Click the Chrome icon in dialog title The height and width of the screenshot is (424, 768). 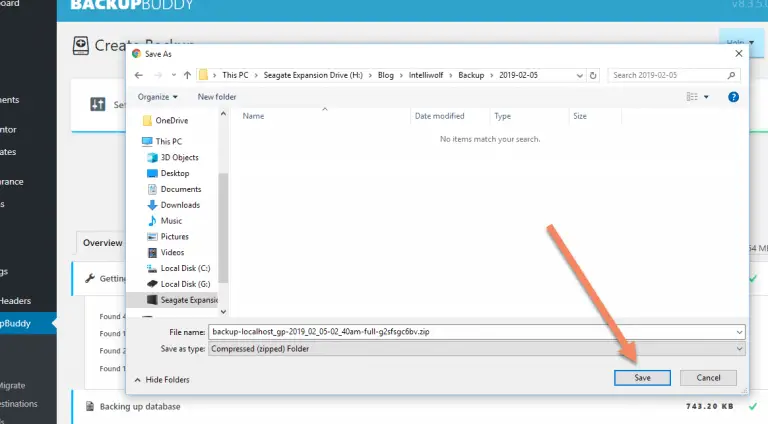tap(137, 54)
